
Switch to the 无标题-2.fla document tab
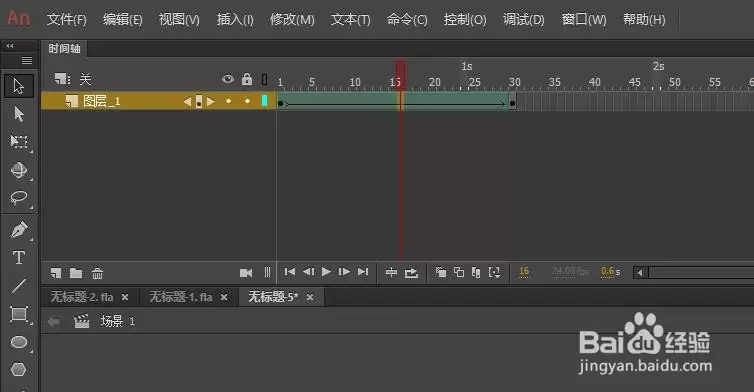point(82,297)
